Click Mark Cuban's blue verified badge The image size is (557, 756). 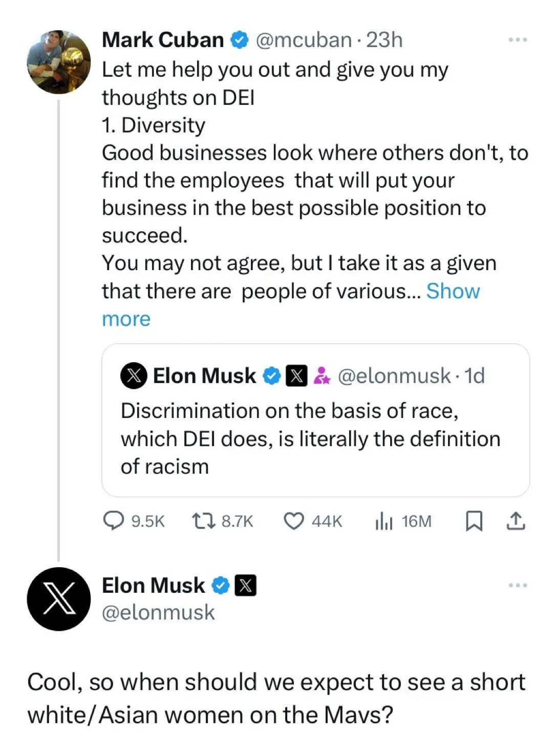[239, 40]
